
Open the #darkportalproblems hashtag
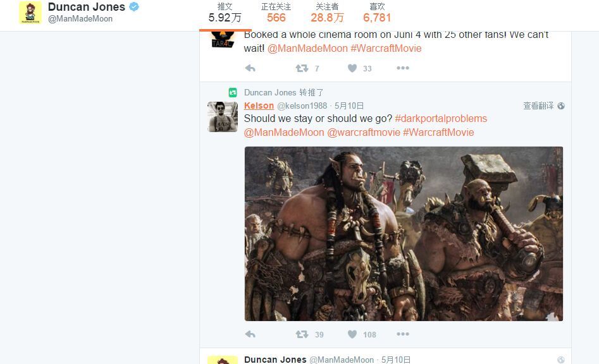[441, 119]
